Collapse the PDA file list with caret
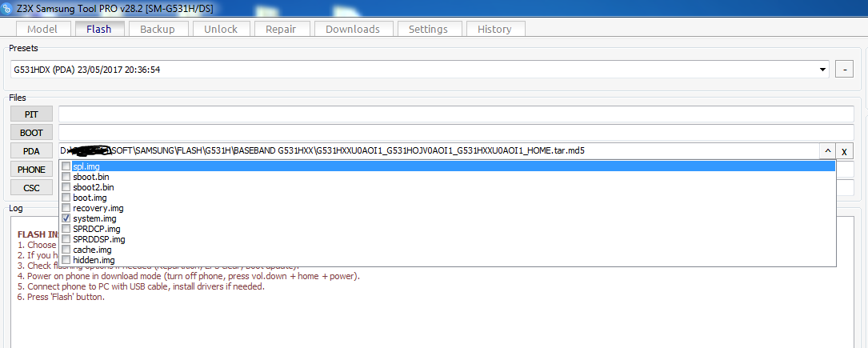The height and width of the screenshot is (348, 868). [x=827, y=151]
